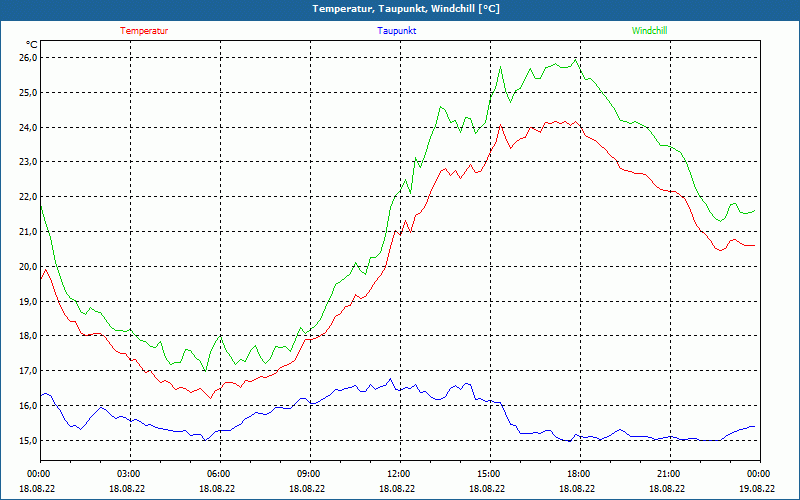Click the 19.08.22 date label
The image size is (800, 500).
pos(757,488)
